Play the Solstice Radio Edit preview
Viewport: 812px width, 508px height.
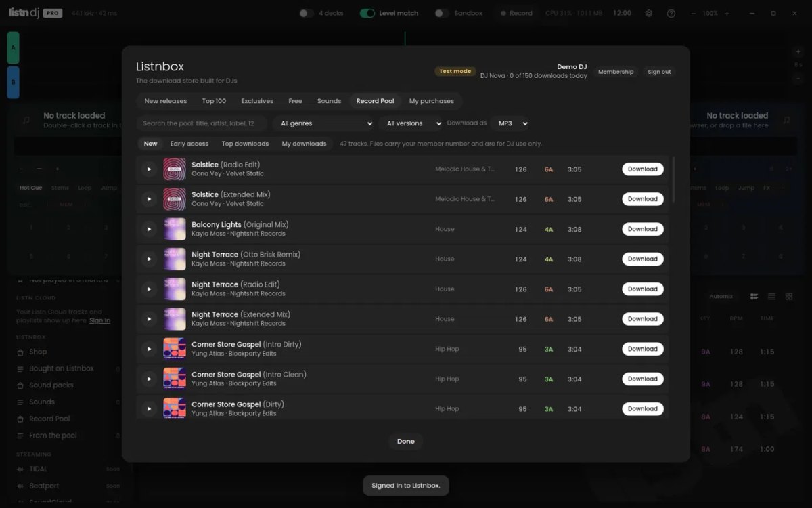coord(149,169)
